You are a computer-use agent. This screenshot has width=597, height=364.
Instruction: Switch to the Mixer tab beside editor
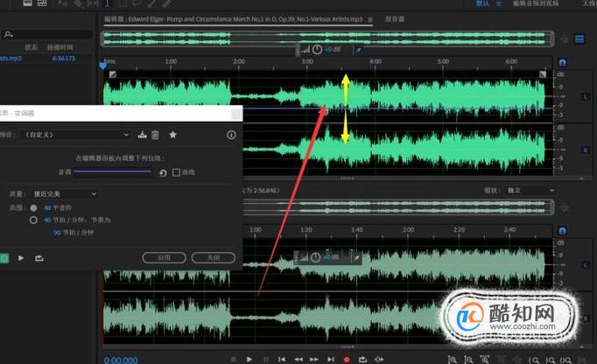pyautogui.click(x=395, y=18)
